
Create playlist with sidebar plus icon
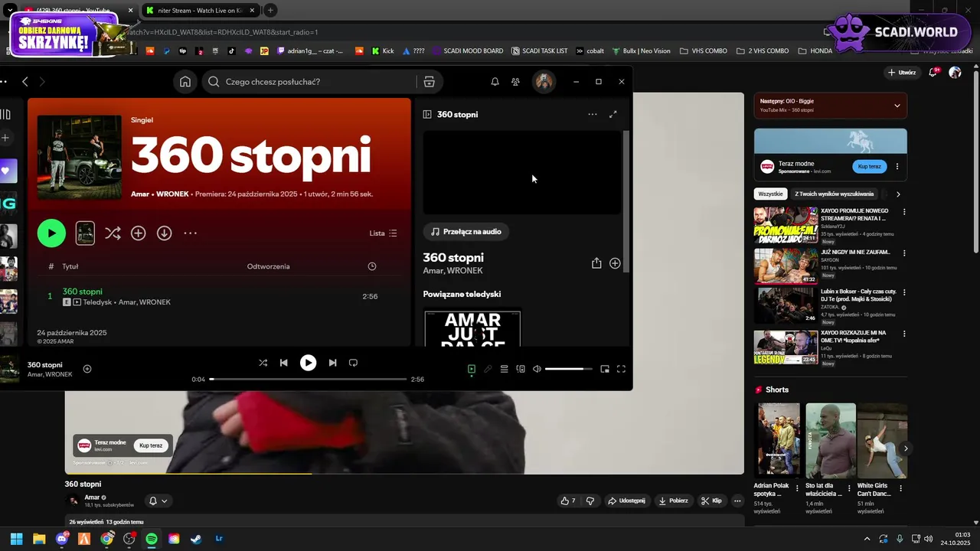tap(5, 138)
